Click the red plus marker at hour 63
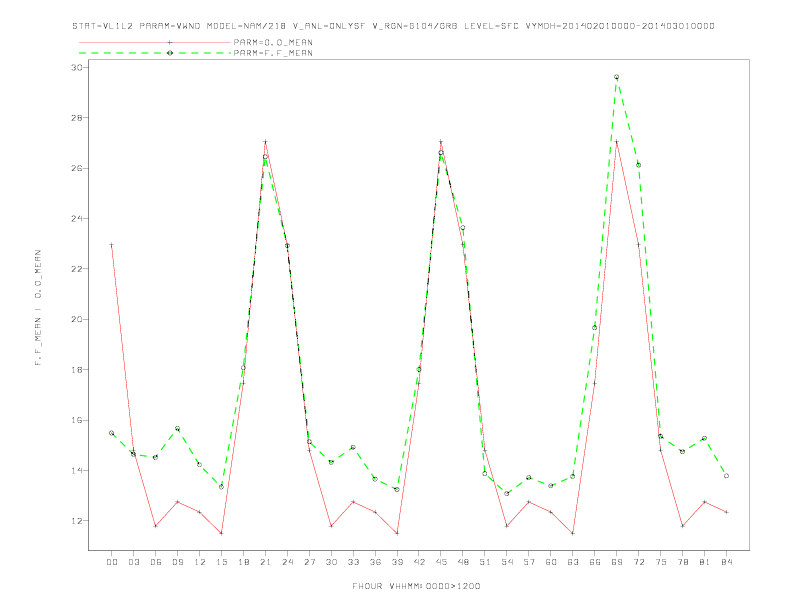 (x=573, y=533)
